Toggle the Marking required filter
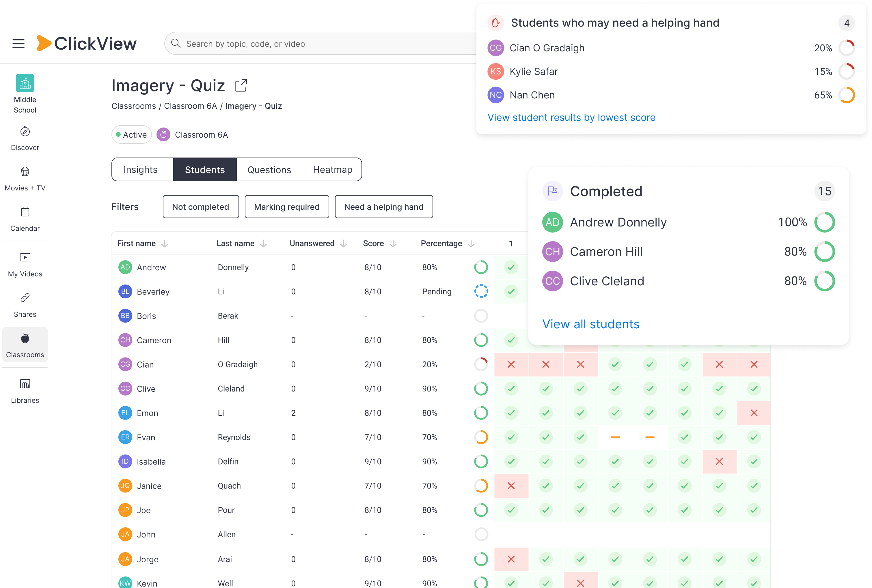Screen dimensions: 872x588 287,207
